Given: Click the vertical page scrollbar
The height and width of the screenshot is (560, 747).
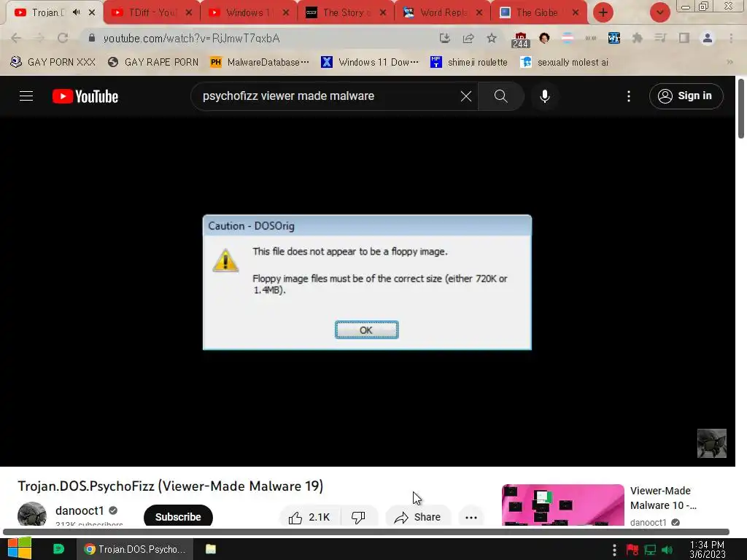Looking at the screenshot, I should [741, 109].
